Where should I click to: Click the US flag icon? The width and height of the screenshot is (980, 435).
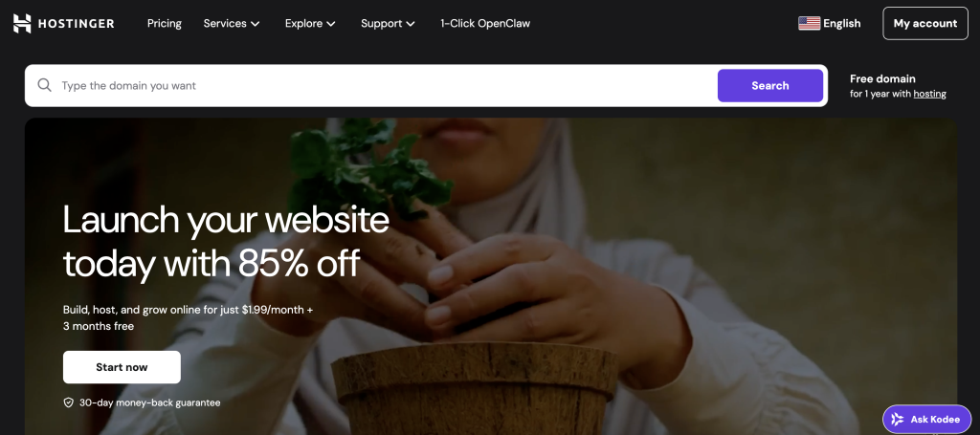click(809, 24)
